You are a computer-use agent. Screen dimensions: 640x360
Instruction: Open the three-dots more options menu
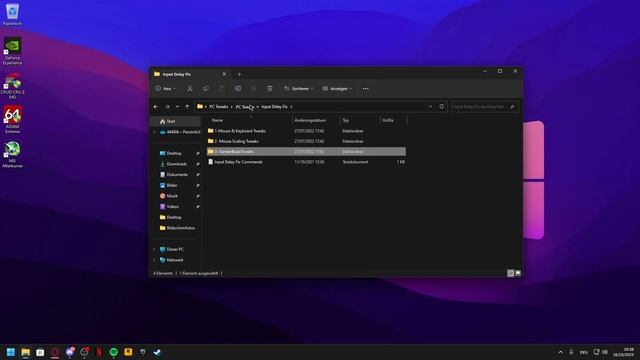[x=365, y=89]
